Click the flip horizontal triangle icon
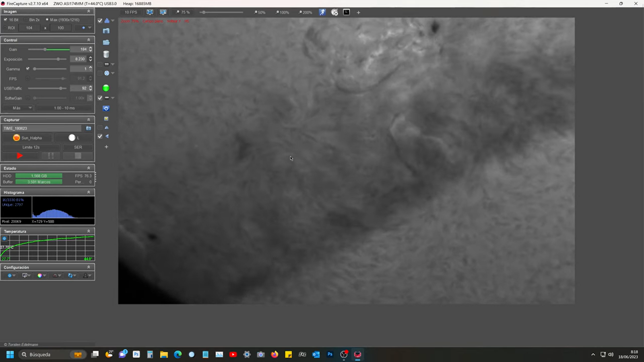This screenshot has height=362, width=644. pyautogui.click(x=107, y=128)
